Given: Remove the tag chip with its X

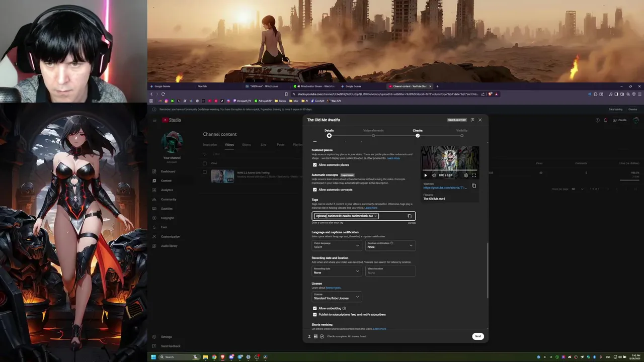Looking at the screenshot, I should click(x=375, y=216).
